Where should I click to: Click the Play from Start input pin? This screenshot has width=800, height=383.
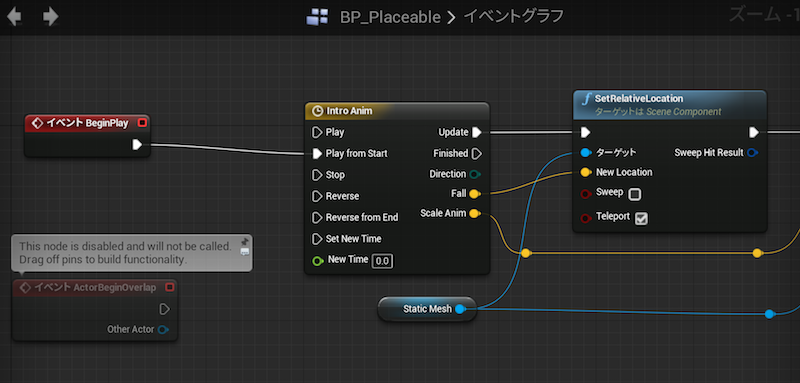point(317,154)
